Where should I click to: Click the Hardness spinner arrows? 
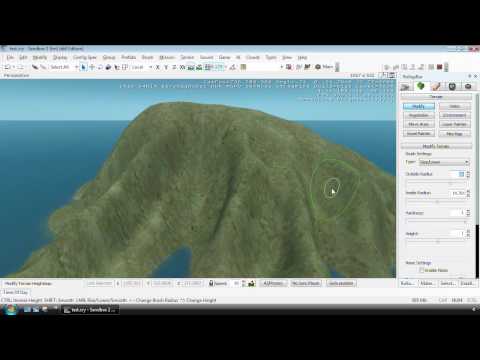[x=468, y=213]
